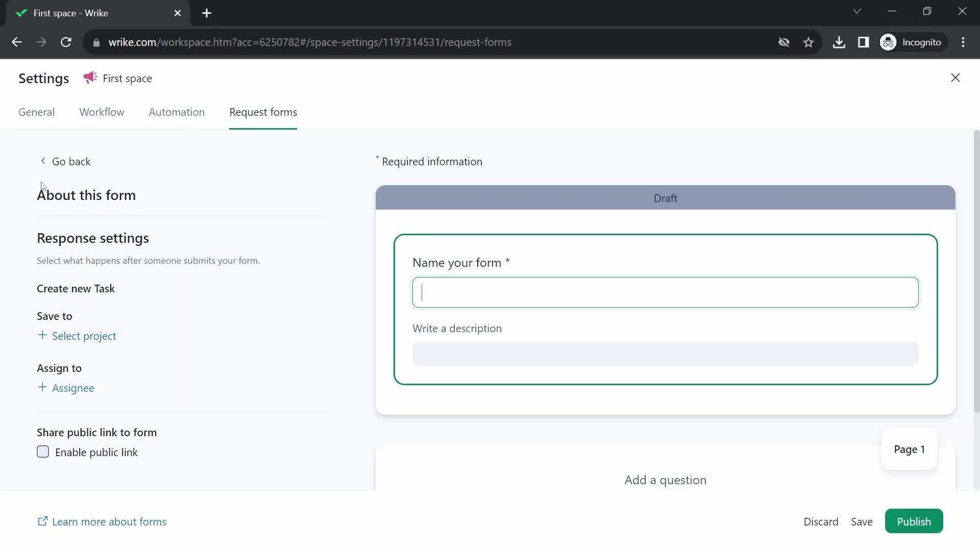The height and width of the screenshot is (551, 980).
Task: Click the browser address bar URL
Action: 310,42
